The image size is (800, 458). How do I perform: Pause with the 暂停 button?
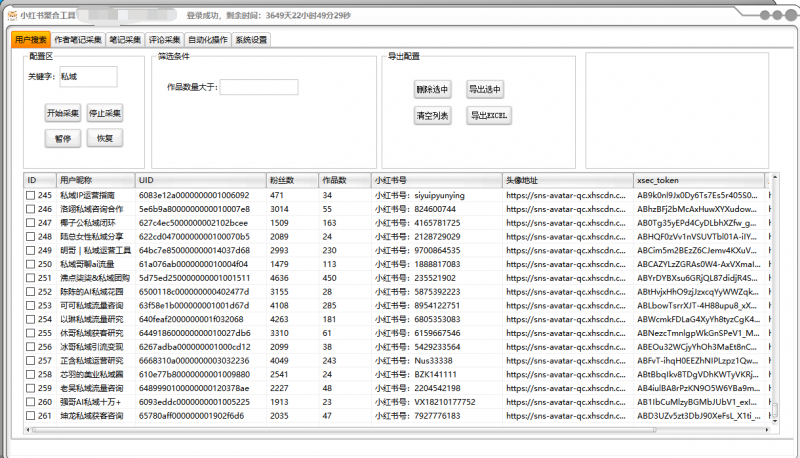point(63,138)
